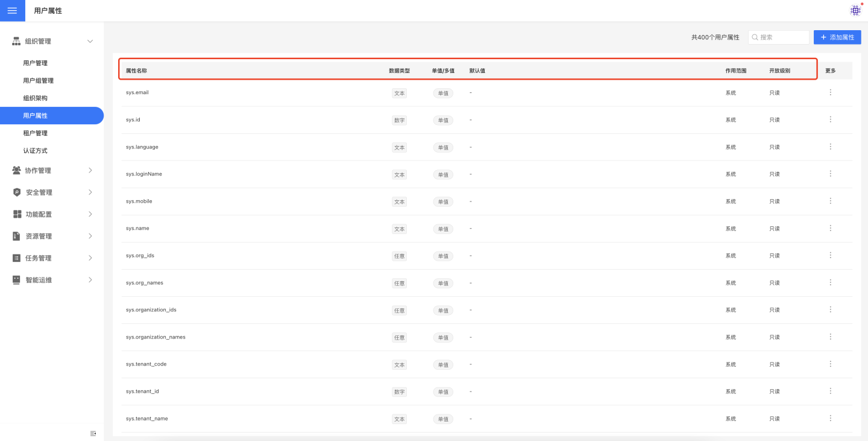Click the 安全管理 shield icon

coord(17,192)
